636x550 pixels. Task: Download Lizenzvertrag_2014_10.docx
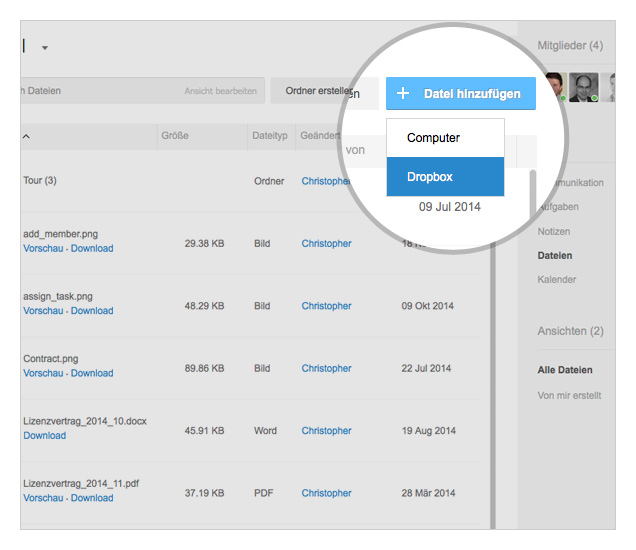click(x=45, y=436)
